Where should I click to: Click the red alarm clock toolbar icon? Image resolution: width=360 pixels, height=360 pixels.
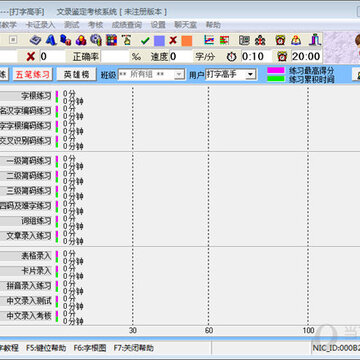click(x=280, y=40)
